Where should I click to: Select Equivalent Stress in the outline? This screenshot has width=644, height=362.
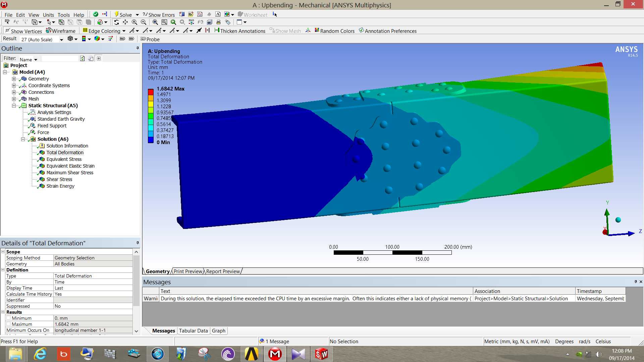click(x=64, y=159)
